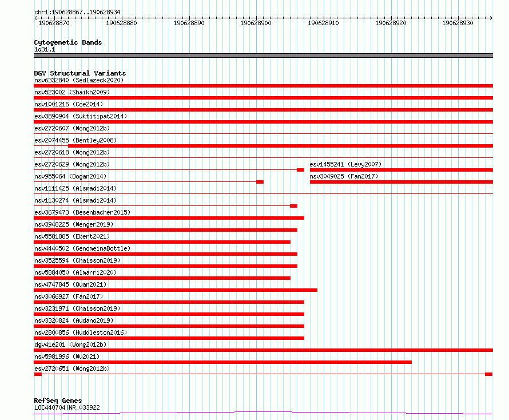The width and height of the screenshot is (509, 420).
Task: Select nsv955064 (Dogan2014) label
Action: pos(70,176)
